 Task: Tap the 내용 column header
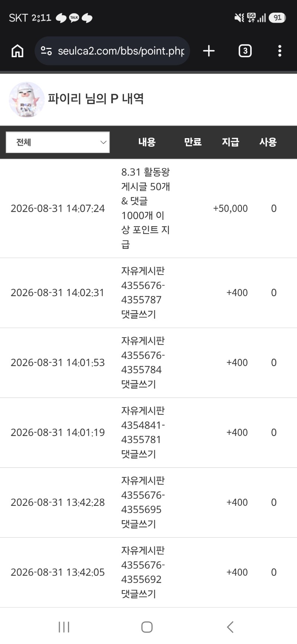coord(147,142)
